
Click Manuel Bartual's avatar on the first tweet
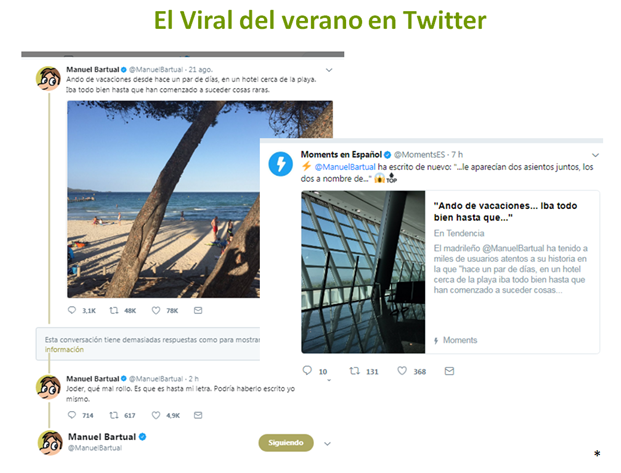tap(48, 78)
